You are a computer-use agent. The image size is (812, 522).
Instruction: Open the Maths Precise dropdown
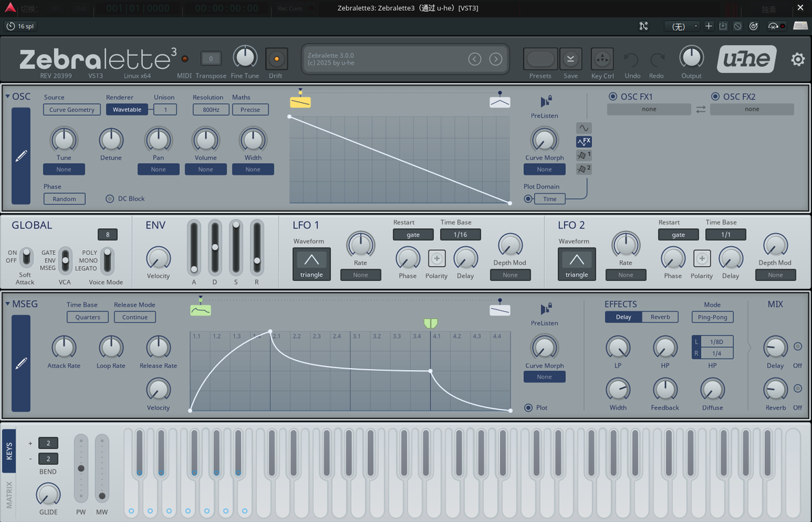click(250, 110)
